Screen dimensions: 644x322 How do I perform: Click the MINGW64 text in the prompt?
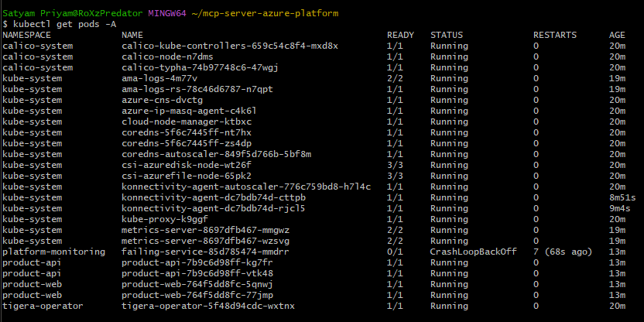tap(167, 14)
